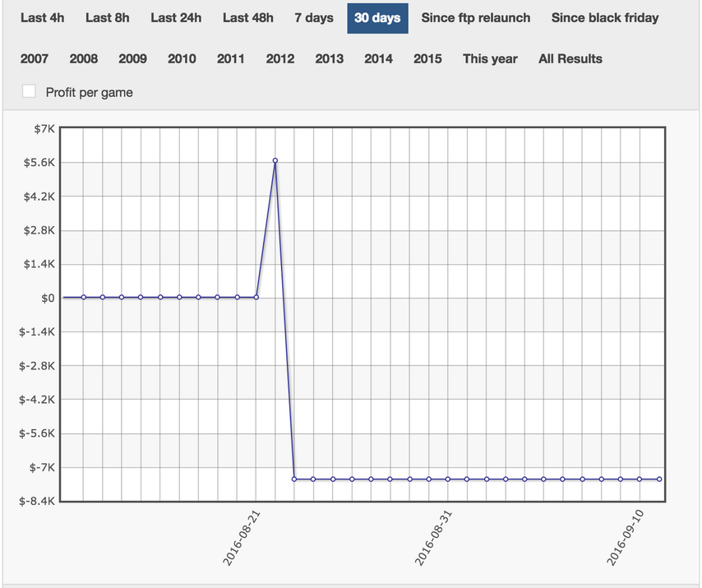Viewport: 702px width, 588px height.
Task: Choose Since black friday filter
Action: (x=605, y=18)
